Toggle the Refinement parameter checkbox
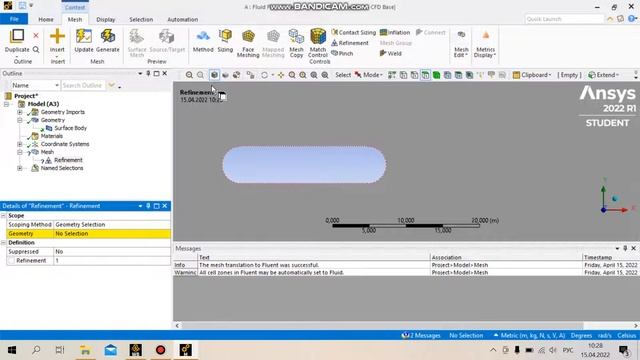The height and width of the screenshot is (360, 640). (11, 260)
